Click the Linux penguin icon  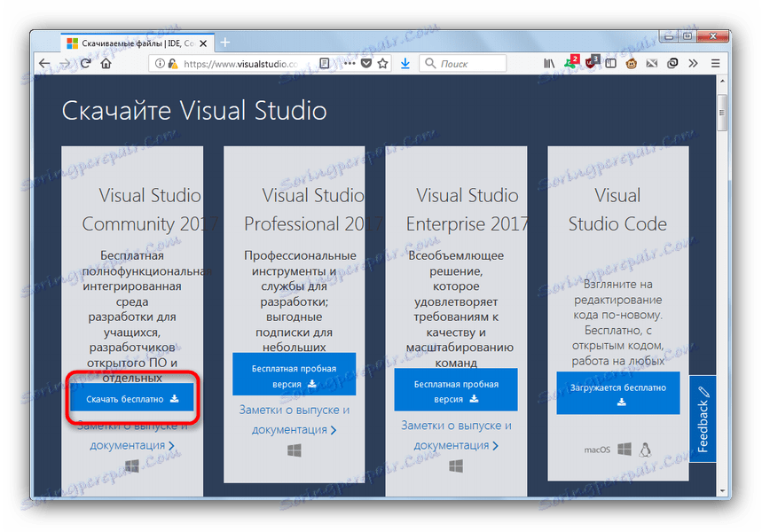646,450
